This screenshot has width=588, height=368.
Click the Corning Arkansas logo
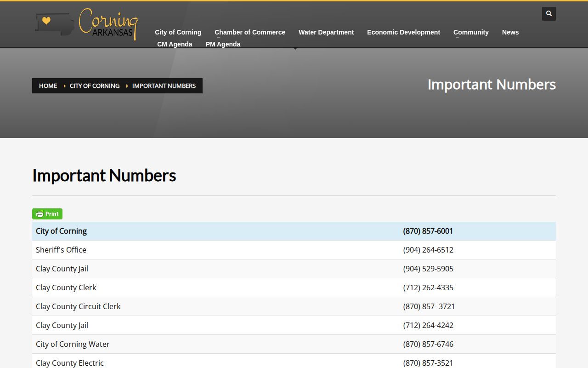pyautogui.click(x=86, y=24)
